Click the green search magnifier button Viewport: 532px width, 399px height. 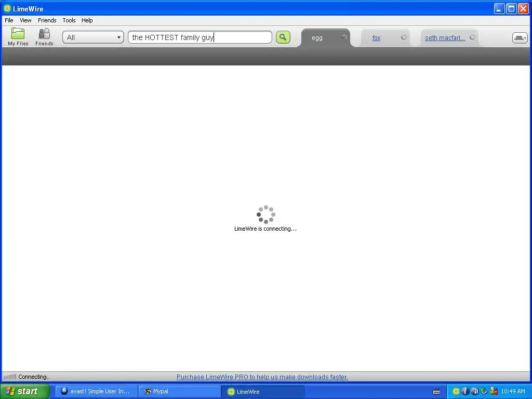283,37
